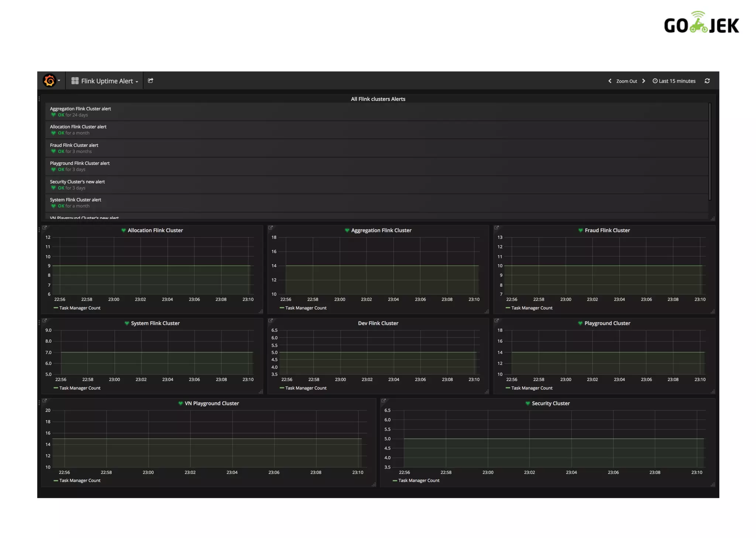Toggle Task Manager Count legend in Allocation panel
This screenshot has height=538, width=756.
click(x=79, y=308)
